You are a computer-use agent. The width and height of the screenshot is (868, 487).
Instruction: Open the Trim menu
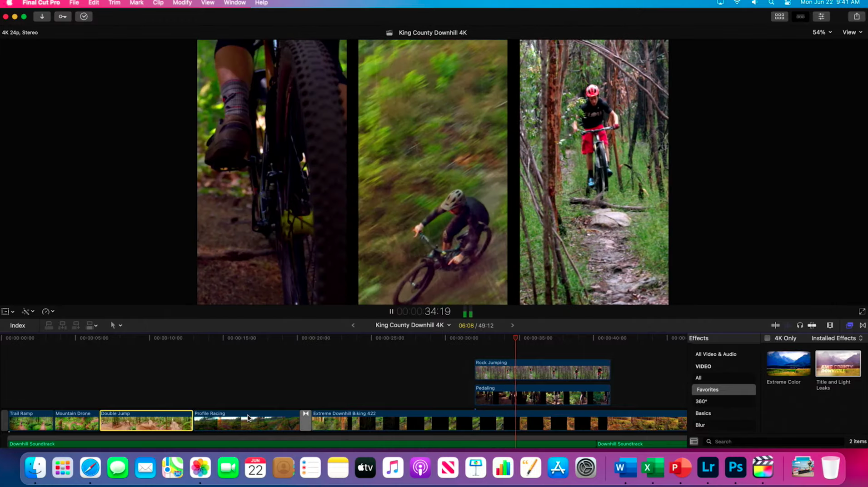click(x=115, y=3)
